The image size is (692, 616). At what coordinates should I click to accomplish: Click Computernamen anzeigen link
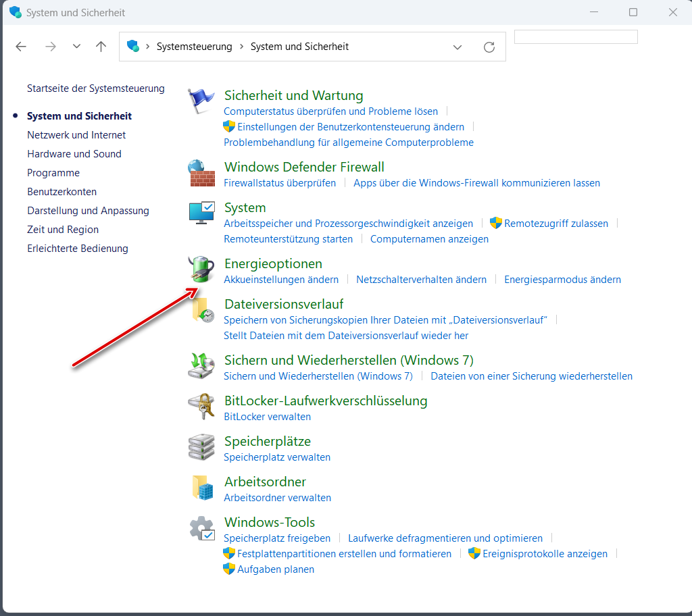(429, 239)
